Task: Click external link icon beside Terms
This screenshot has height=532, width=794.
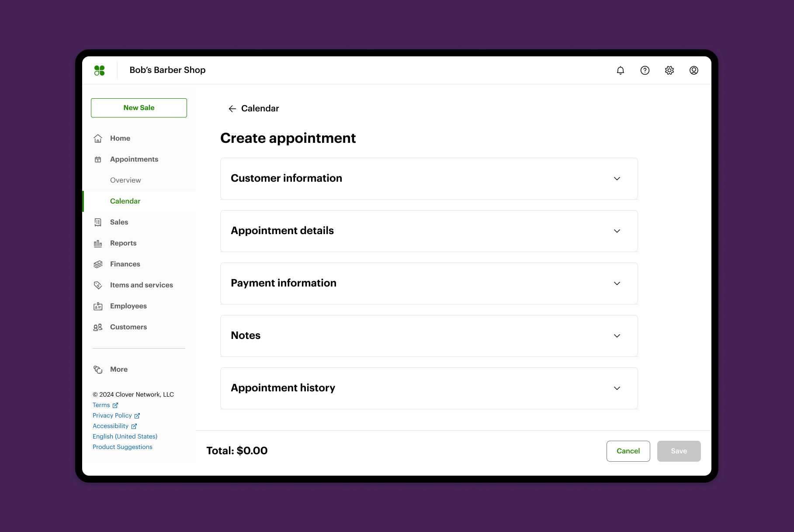Action: [x=115, y=405]
